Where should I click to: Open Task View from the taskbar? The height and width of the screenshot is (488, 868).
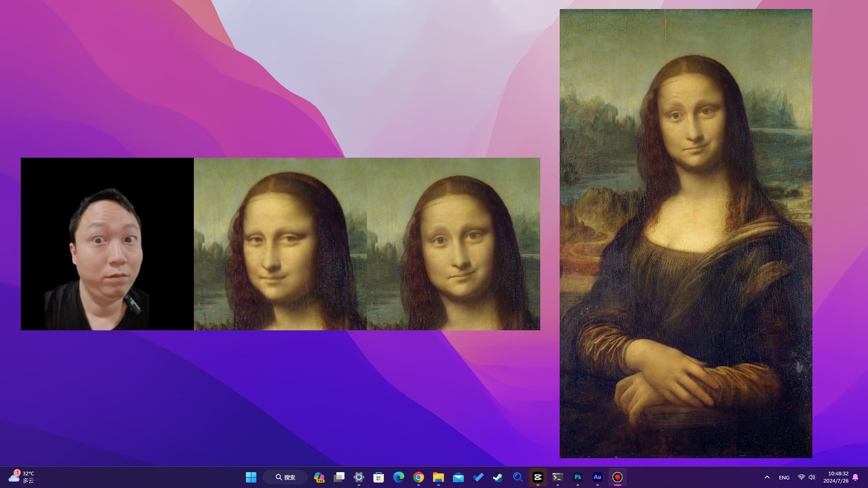click(339, 477)
